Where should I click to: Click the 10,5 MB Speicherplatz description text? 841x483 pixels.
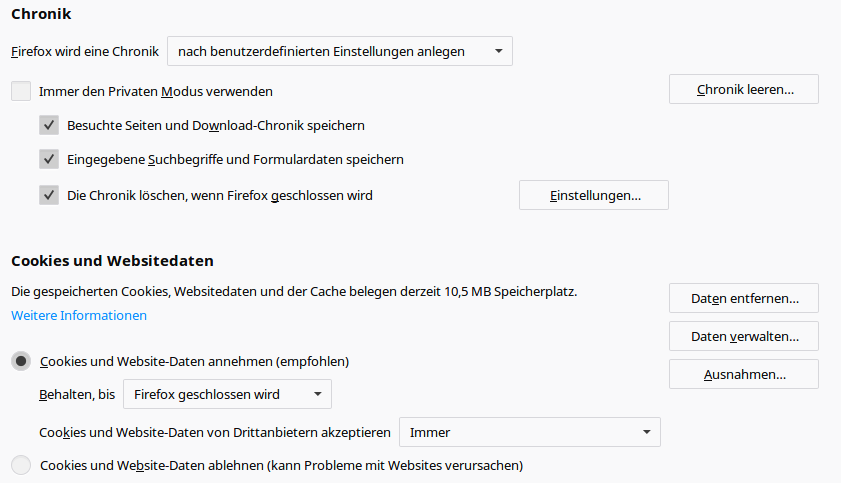point(294,292)
